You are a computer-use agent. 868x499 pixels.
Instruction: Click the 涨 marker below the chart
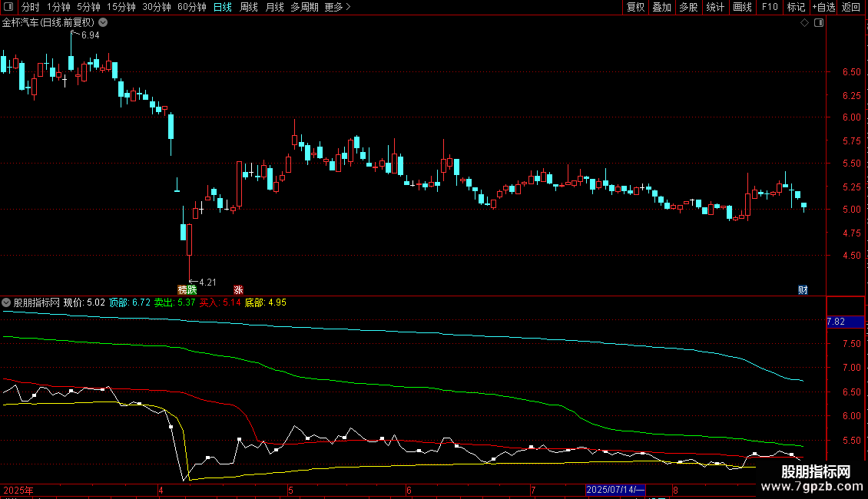pyautogui.click(x=239, y=290)
